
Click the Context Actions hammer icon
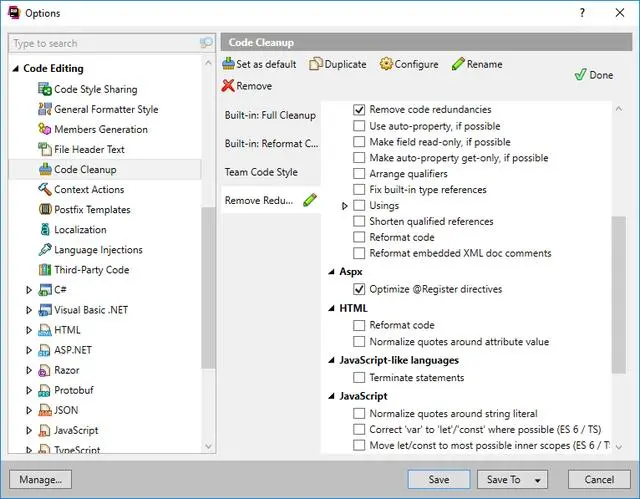click(x=45, y=189)
